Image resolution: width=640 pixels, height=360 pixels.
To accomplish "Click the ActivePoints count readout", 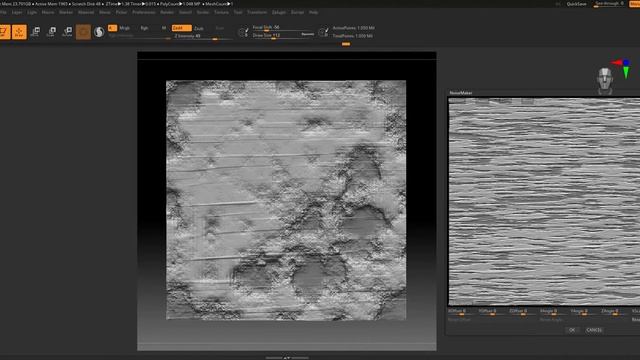I will (353, 28).
